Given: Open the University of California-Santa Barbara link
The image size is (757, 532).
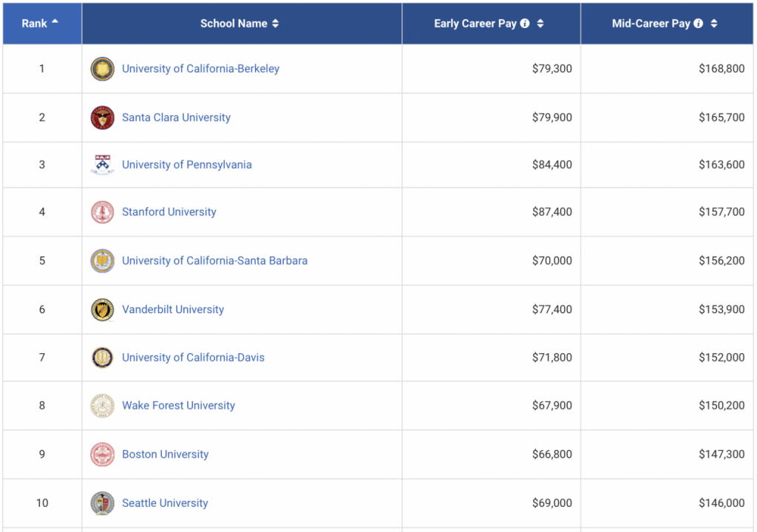Looking at the screenshot, I should tap(214, 261).
